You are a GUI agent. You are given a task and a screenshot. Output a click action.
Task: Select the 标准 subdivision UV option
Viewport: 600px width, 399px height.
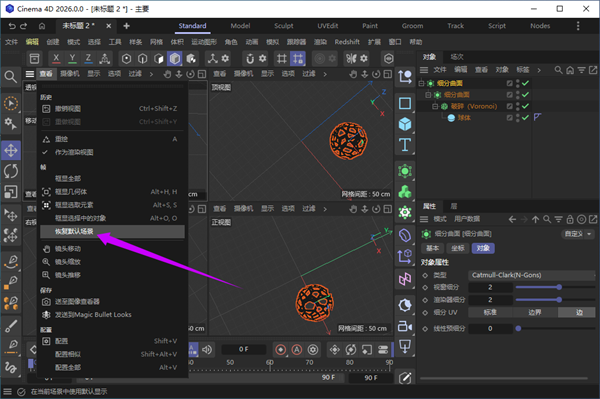tap(490, 313)
